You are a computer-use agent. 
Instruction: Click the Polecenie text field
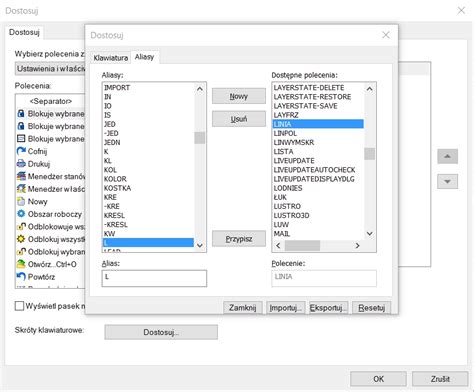coord(324,278)
